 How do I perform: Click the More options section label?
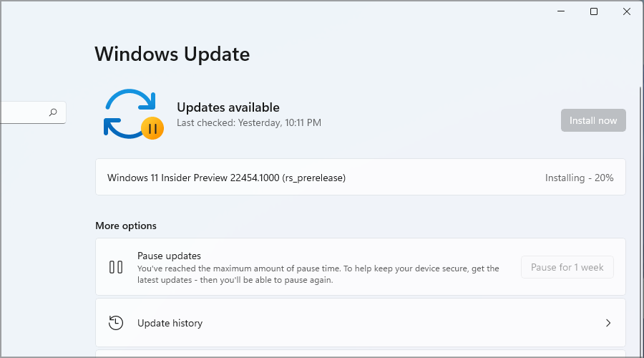[x=126, y=226]
